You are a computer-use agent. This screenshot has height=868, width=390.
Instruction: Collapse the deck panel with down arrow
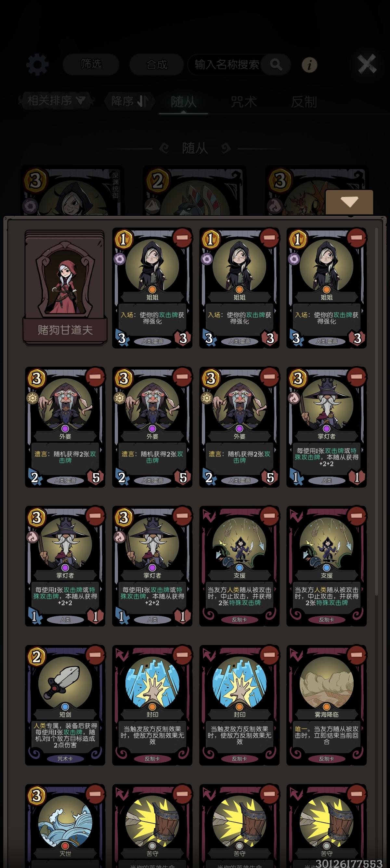coord(349,202)
